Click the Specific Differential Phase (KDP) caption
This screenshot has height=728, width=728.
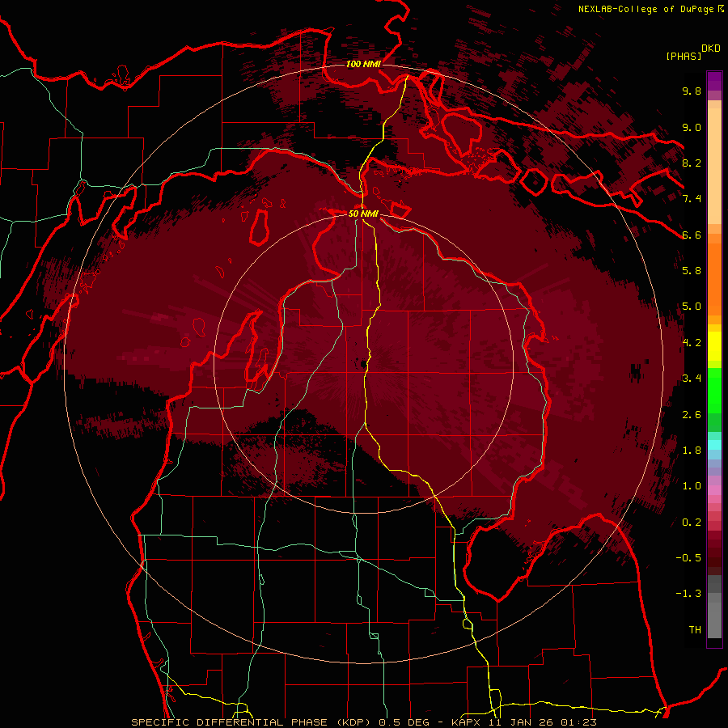(252, 722)
